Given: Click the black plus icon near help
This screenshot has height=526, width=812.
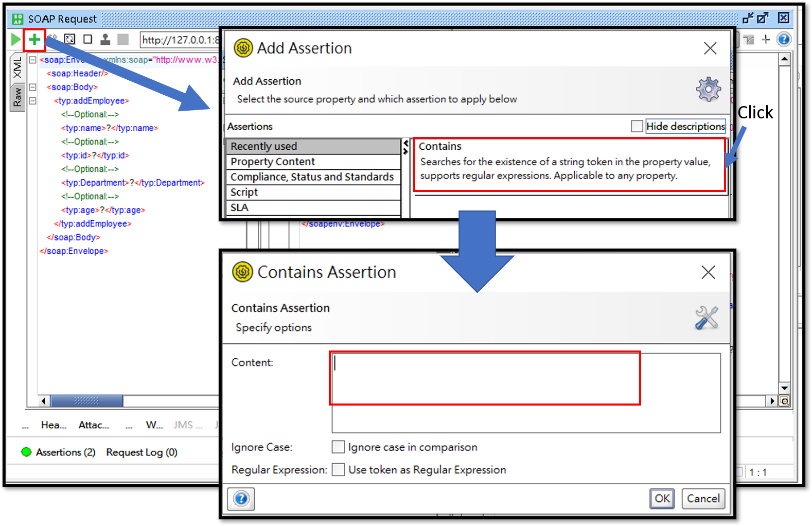Looking at the screenshot, I should tap(766, 39).
